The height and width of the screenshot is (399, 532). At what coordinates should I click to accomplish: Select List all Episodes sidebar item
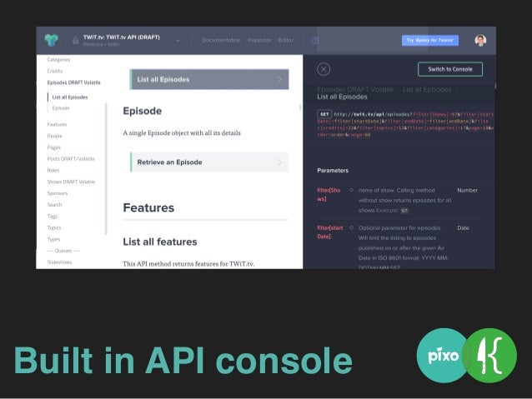click(x=70, y=97)
